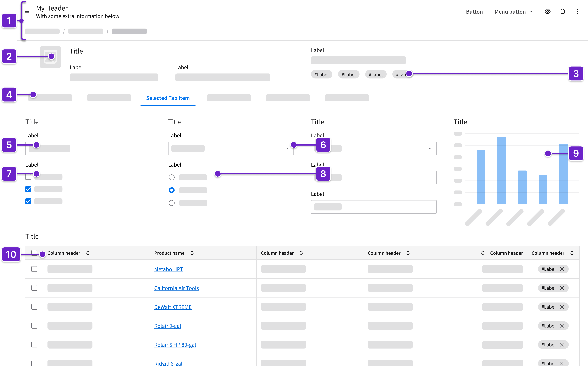Screen dimensions: 588x366
Task: Remove the #Label tag in the DeWalt XTREME row
Action: (562, 307)
